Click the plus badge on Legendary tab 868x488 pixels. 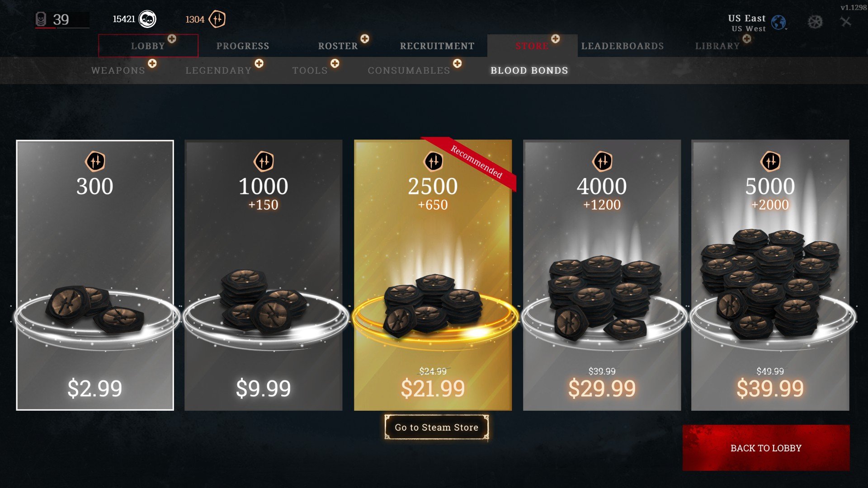coord(259,64)
